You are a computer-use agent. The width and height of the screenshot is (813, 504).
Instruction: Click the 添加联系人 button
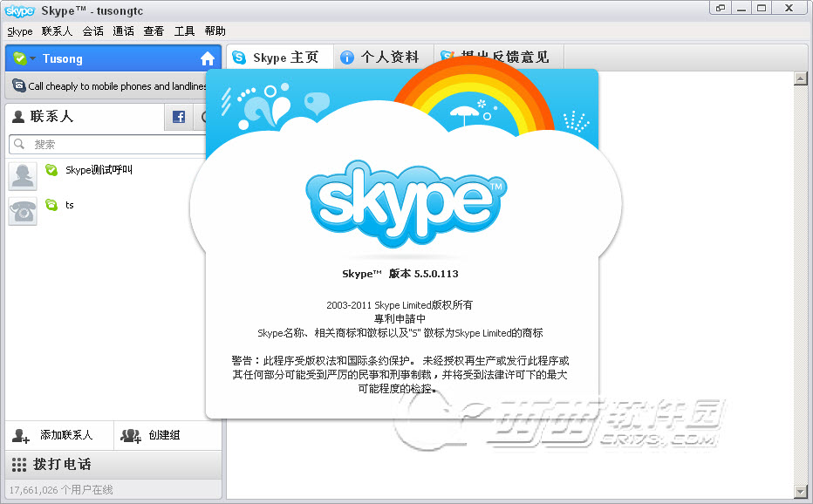click(x=59, y=436)
